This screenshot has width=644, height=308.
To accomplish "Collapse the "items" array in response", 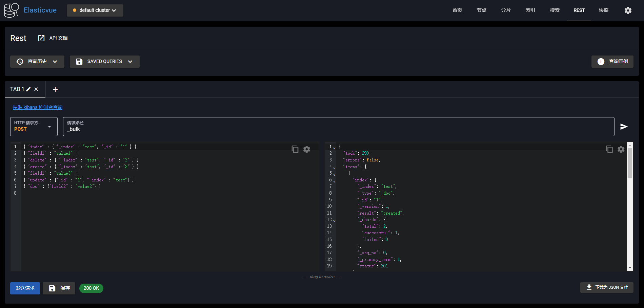I will (x=334, y=168).
